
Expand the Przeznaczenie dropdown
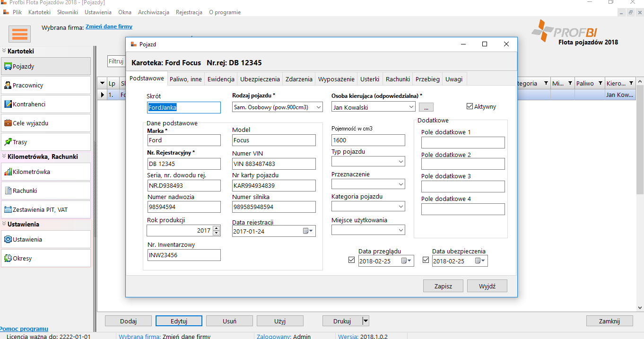pos(401,184)
